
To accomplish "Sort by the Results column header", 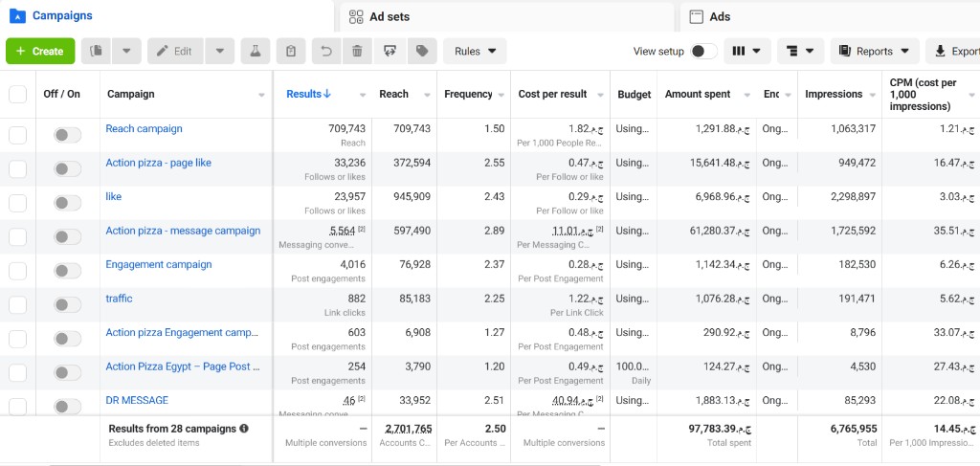I will click(x=309, y=95).
